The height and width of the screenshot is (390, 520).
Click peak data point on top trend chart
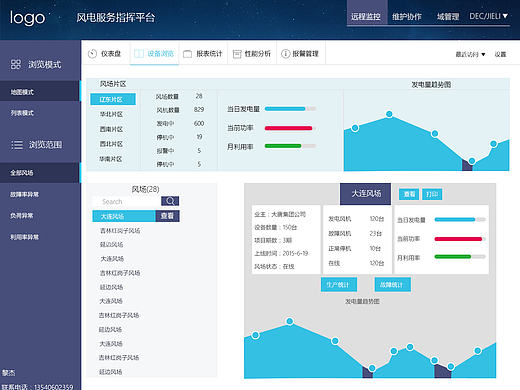[389, 114]
